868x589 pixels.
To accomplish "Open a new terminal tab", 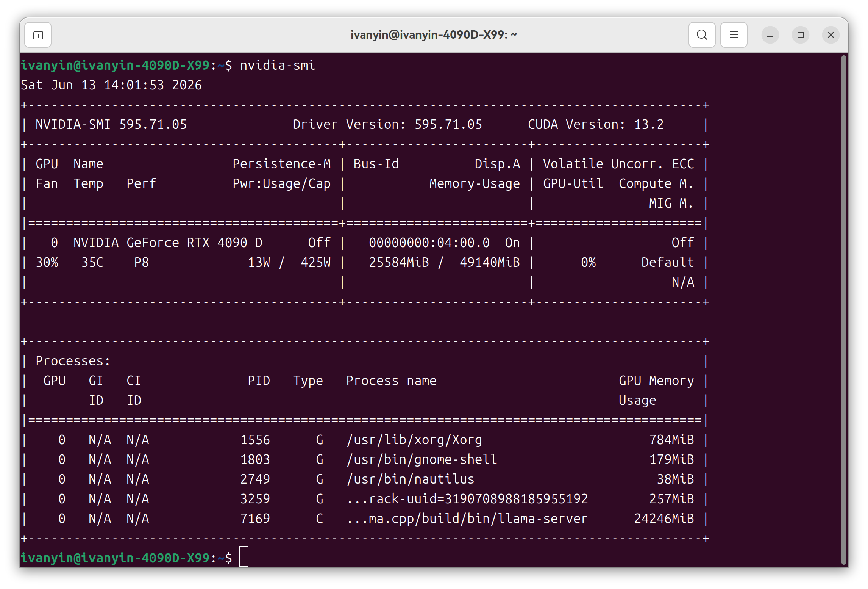I will [x=38, y=35].
